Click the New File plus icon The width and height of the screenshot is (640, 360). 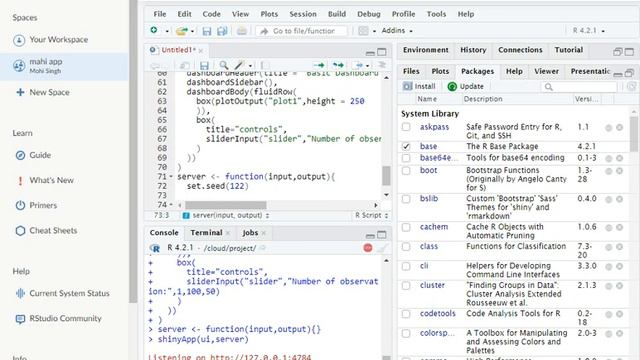click(x=154, y=30)
